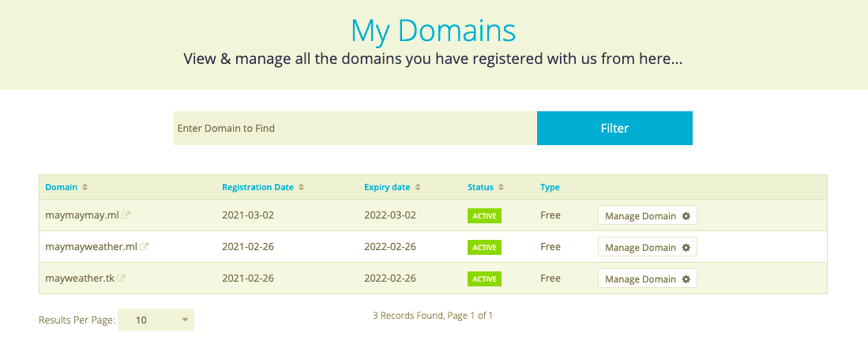Image resolution: width=868 pixels, height=359 pixels.
Task: Open Results Per Page dropdown
Action: point(156,320)
